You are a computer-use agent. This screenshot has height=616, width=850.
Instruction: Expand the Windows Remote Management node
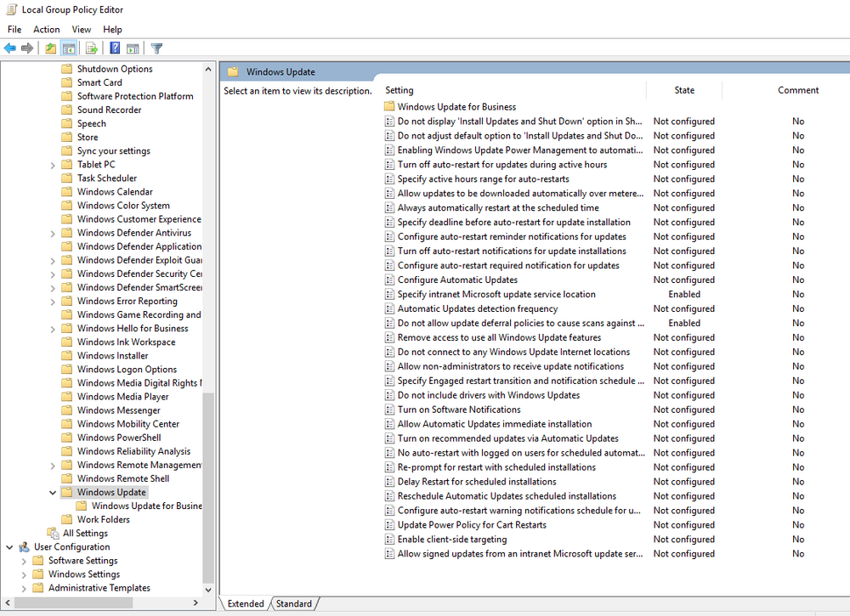coord(53,466)
